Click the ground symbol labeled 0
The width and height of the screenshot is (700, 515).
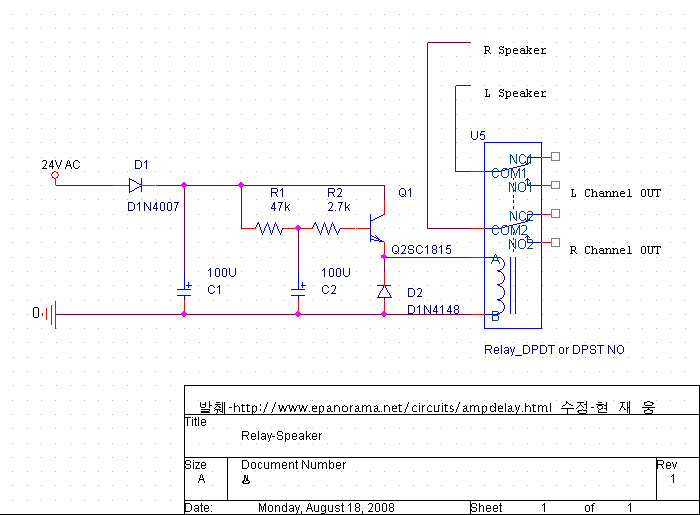pos(51,315)
